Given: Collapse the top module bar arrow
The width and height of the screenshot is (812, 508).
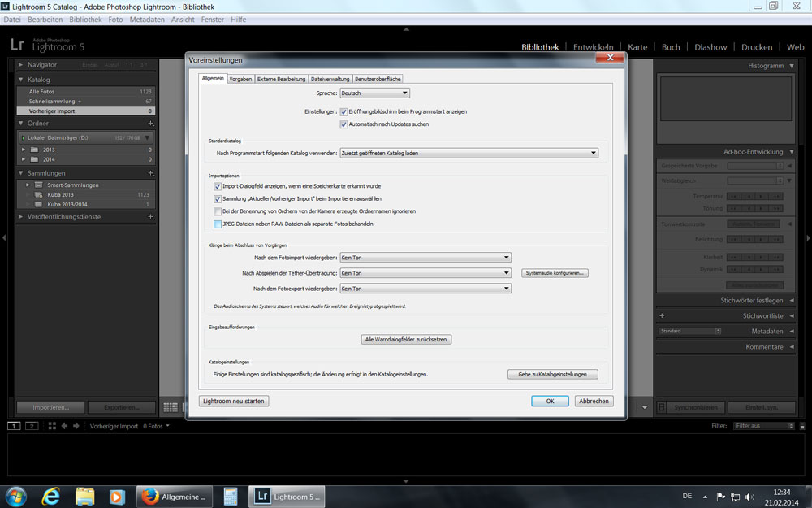Looking at the screenshot, I should (406, 29).
